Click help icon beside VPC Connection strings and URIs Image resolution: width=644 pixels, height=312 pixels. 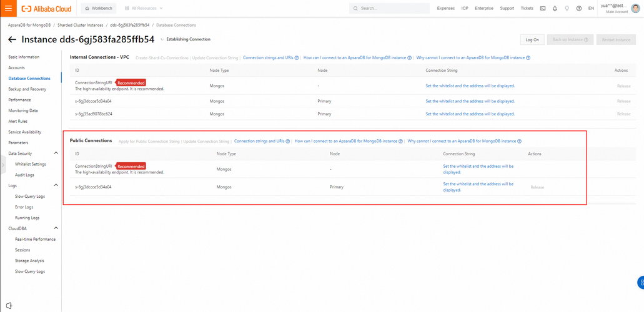(x=297, y=58)
